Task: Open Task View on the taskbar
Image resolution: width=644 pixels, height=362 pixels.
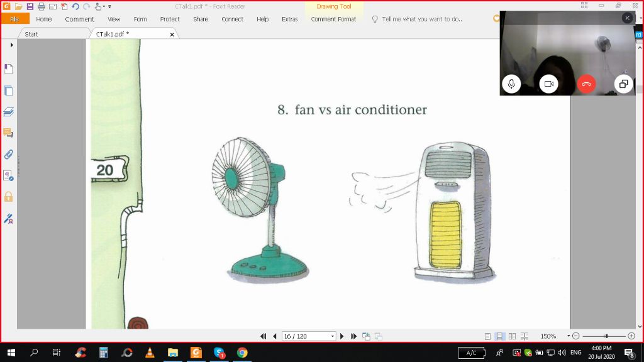Action: 56,353
